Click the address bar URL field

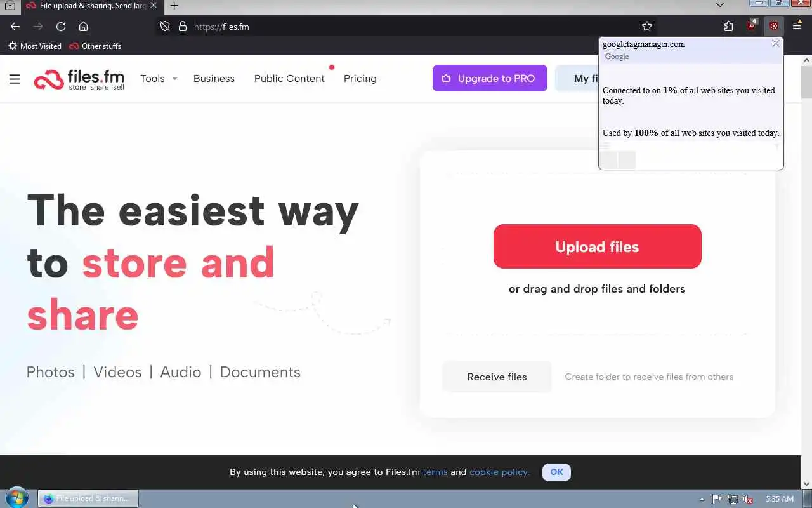tap(412, 26)
